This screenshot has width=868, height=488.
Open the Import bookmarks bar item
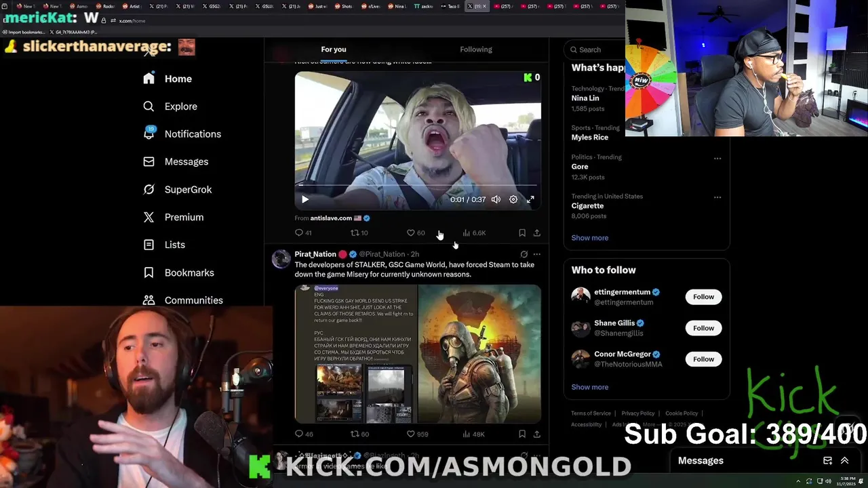click(24, 32)
